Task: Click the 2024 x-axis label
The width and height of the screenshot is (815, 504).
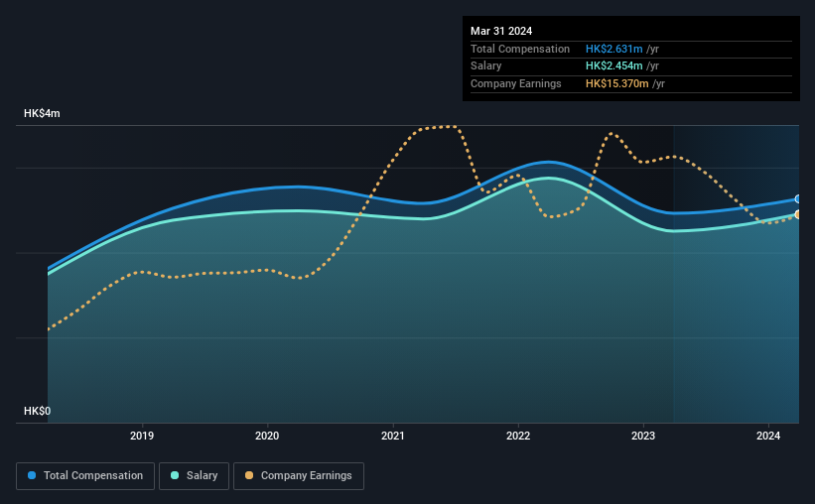Action: coord(768,436)
